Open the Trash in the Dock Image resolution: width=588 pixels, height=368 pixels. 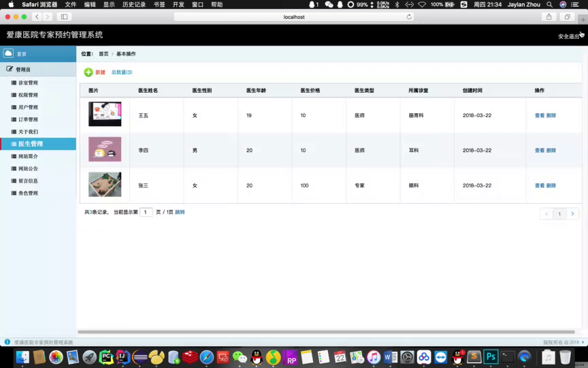point(565,357)
